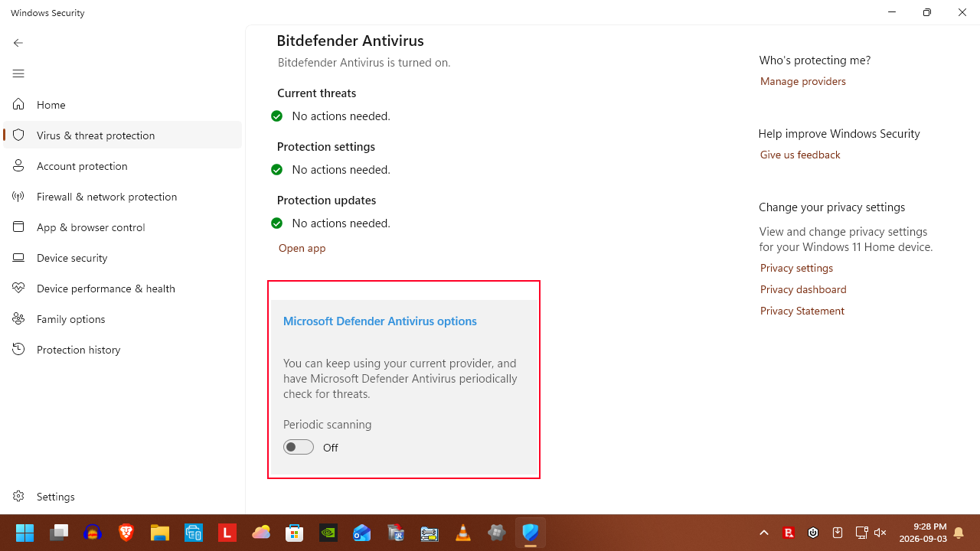This screenshot has height=551, width=980.
Task: Open File Explorer from taskbar
Action: pos(160,533)
